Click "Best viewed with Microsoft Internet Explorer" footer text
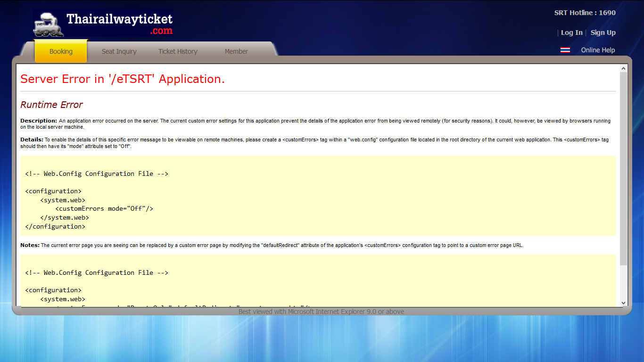 (321, 312)
